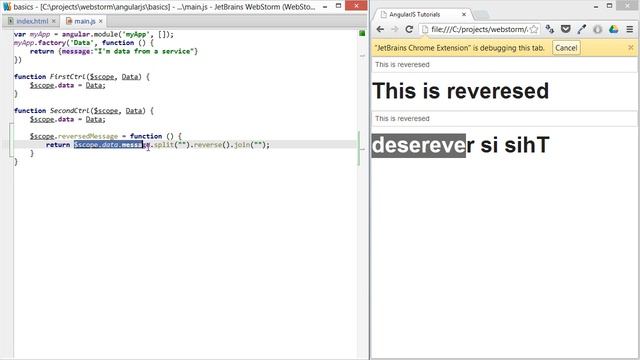Click the reversed heading 'deserever si sihT'

[x=460, y=145]
